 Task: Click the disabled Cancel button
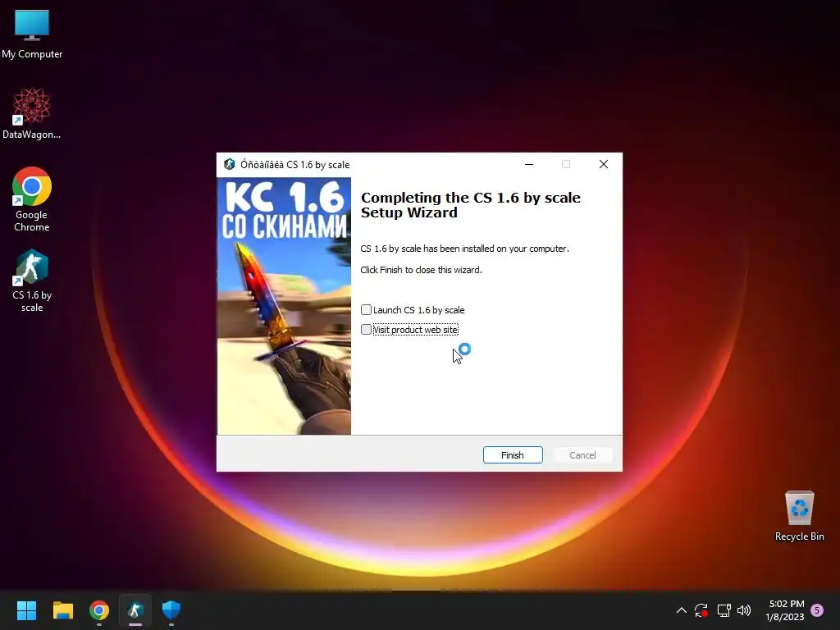click(582, 454)
